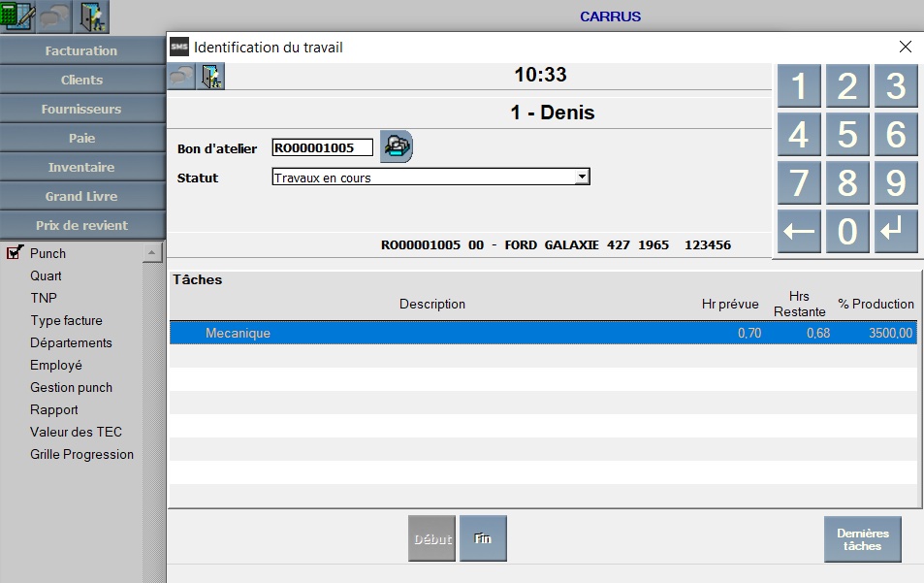The width and height of the screenshot is (924, 583).
Task: Open the Grand Livre menu
Action: coord(81,196)
